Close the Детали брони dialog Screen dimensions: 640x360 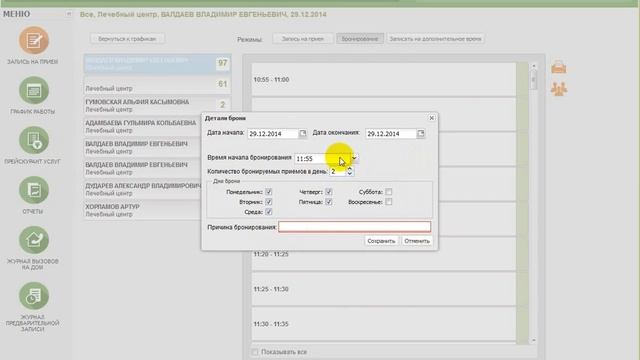[431, 118]
